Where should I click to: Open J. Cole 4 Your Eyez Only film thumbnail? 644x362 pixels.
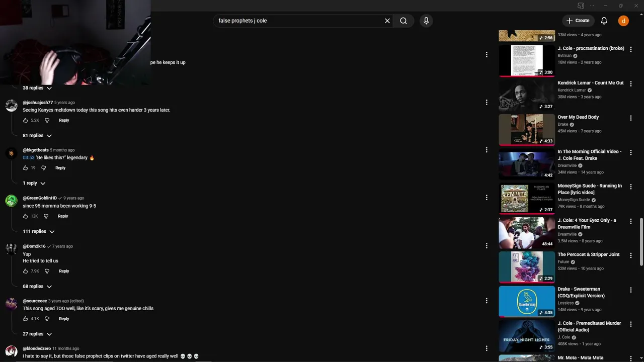[526, 232]
